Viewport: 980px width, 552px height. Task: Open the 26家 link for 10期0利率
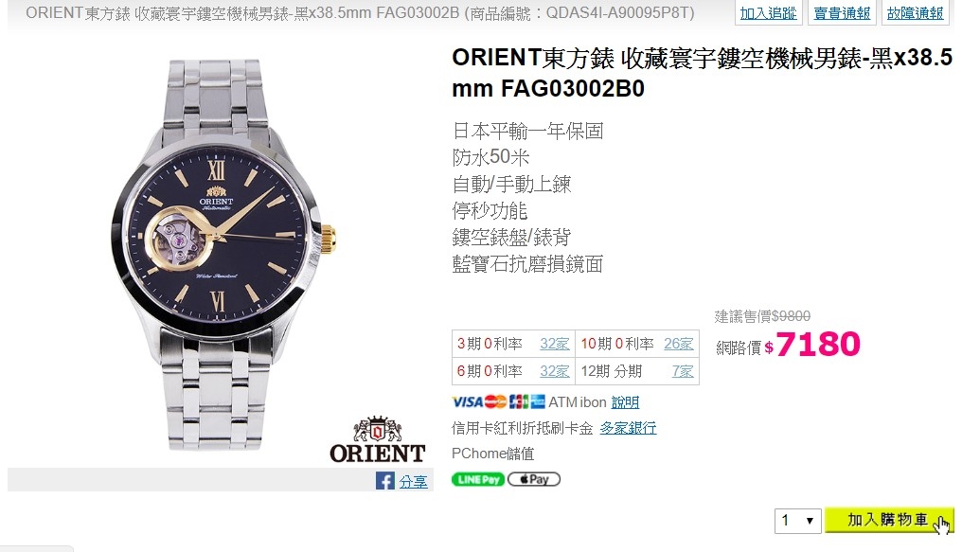pyautogui.click(x=679, y=344)
